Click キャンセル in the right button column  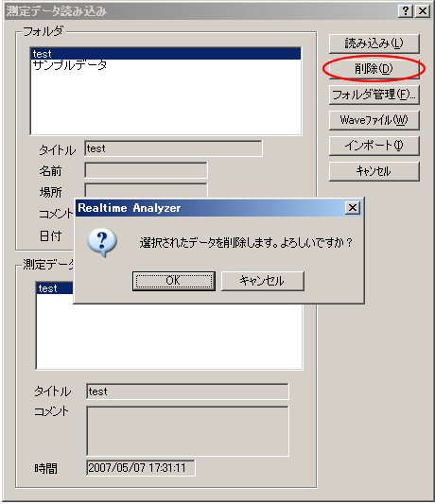tap(374, 171)
